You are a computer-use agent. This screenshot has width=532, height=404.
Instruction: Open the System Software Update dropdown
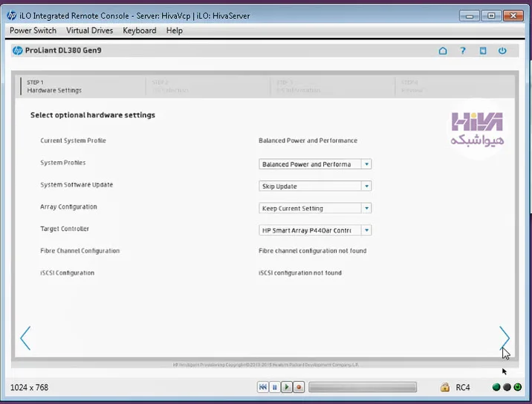click(x=315, y=186)
